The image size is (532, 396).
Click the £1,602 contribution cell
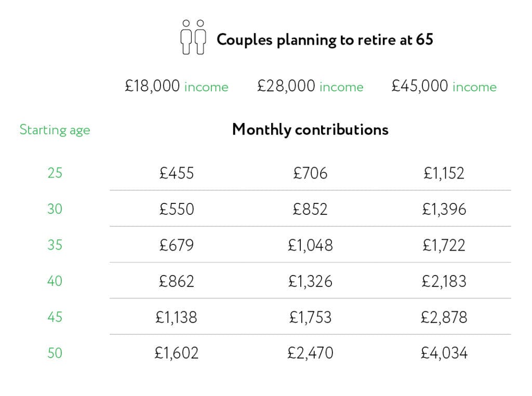(177, 353)
